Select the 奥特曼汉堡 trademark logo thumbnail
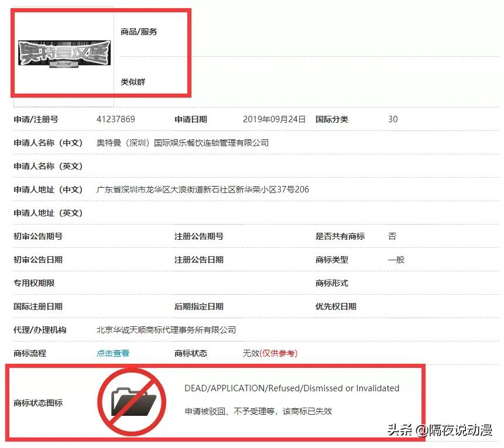504x448 pixels. (x=61, y=51)
